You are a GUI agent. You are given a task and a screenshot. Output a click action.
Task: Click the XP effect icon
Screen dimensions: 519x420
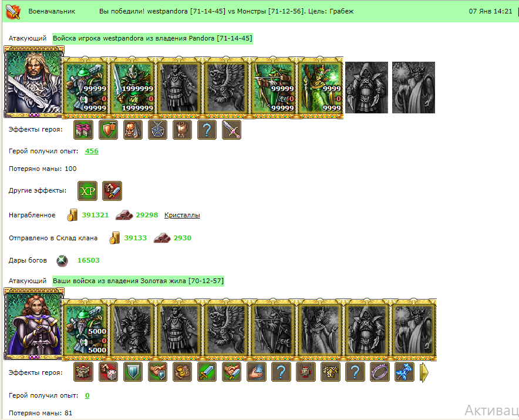click(87, 191)
